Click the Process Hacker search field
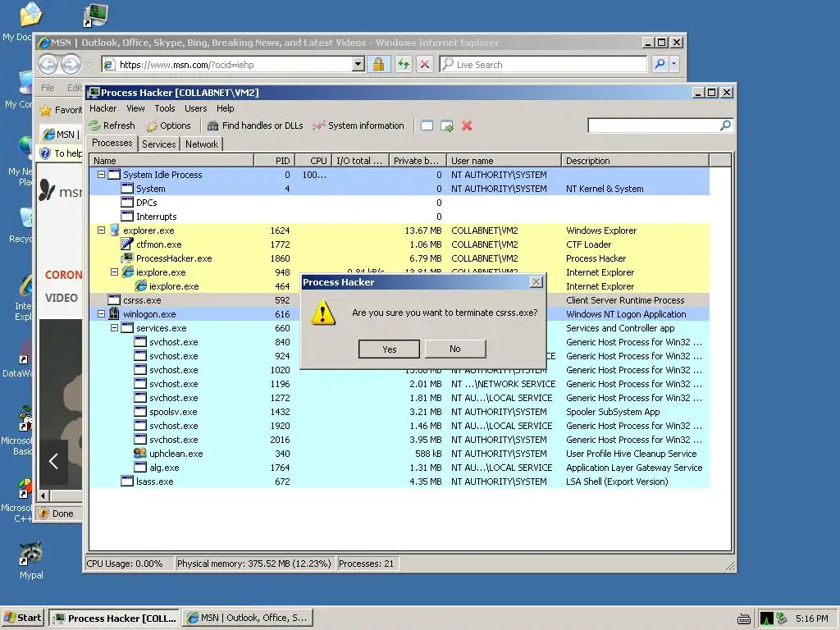The image size is (840, 630). tap(654, 126)
